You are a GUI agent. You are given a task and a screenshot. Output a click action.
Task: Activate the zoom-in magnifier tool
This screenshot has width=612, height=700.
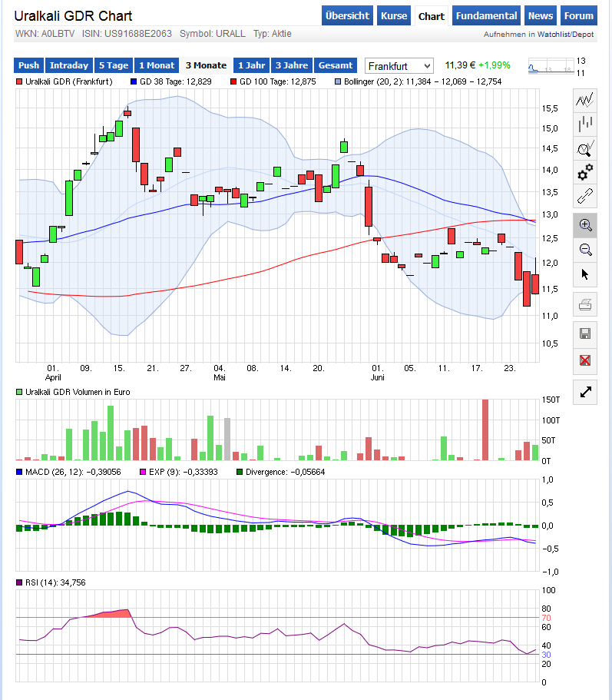click(585, 225)
